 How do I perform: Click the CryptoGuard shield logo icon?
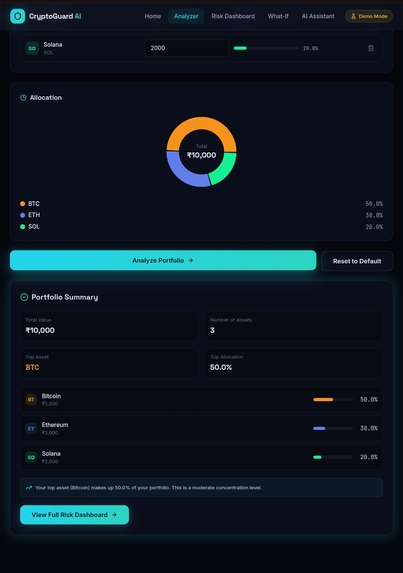click(x=18, y=16)
